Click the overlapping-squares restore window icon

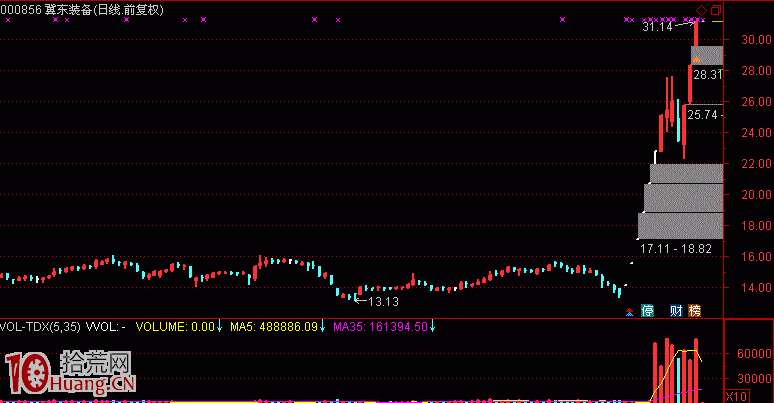(716, 10)
